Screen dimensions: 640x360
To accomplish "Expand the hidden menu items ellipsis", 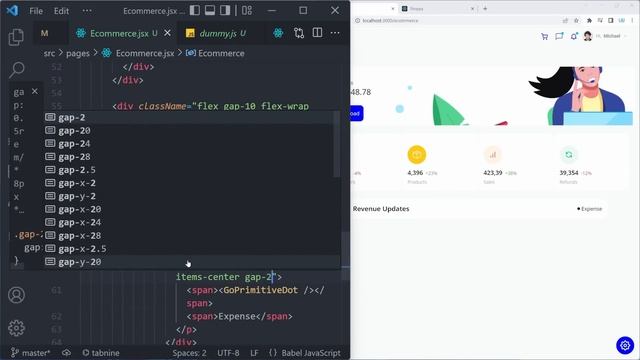I will coord(87,11).
